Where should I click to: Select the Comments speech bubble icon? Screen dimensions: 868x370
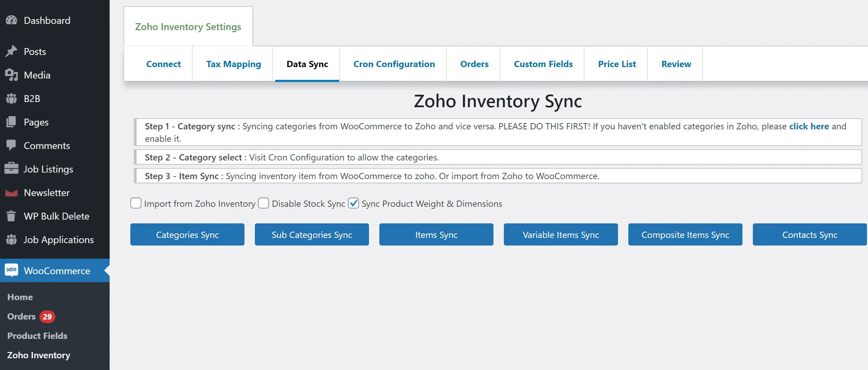pos(11,145)
